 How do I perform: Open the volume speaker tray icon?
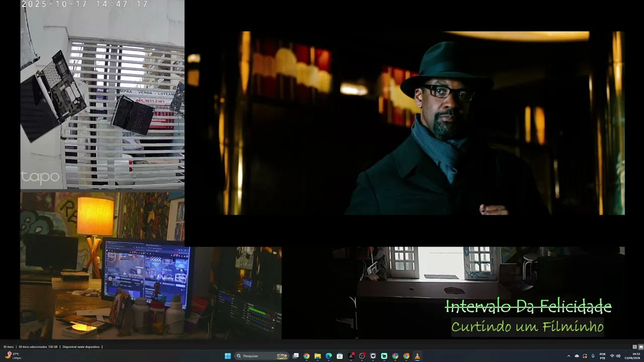(618, 356)
